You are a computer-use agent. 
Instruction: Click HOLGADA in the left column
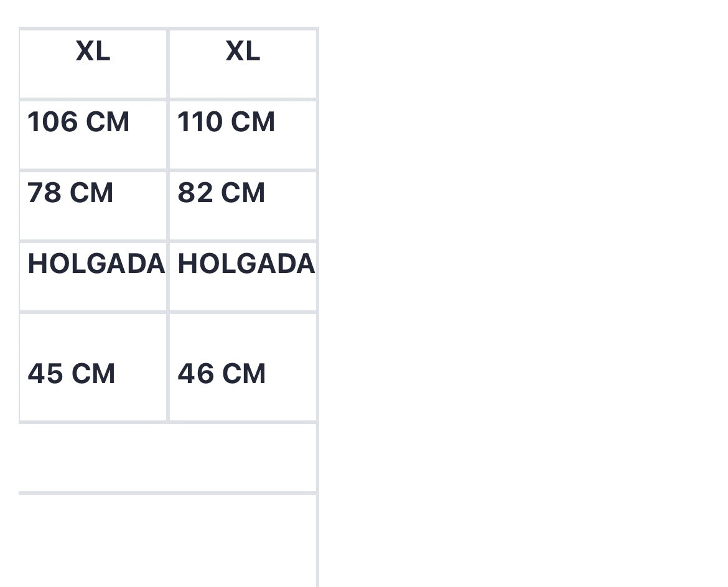point(96,264)
